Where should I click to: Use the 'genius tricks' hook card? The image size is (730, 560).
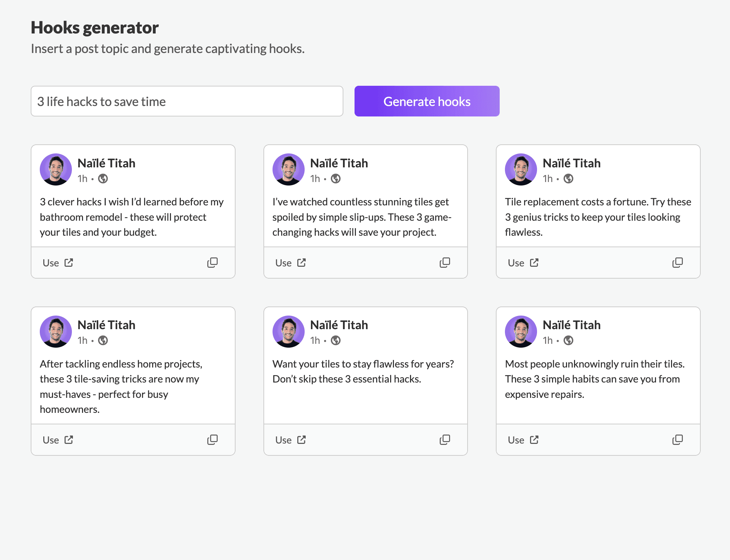click(x=523, y=263)
